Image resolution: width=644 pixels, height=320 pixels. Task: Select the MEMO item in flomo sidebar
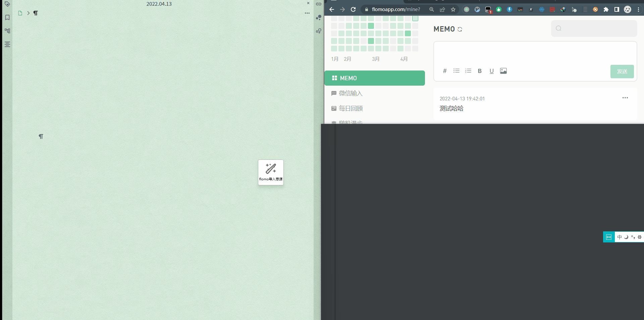click(x=375, y=78)
